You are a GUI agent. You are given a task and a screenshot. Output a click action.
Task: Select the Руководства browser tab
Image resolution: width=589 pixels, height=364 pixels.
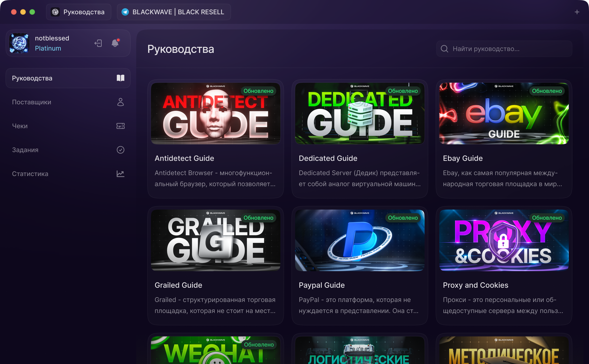click(78, 12)
